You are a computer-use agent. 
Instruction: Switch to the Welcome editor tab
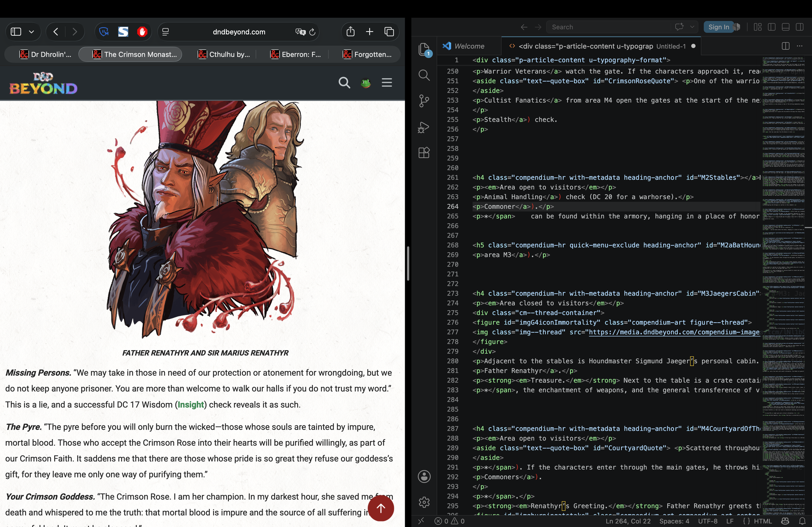click(x=469, y=46)
